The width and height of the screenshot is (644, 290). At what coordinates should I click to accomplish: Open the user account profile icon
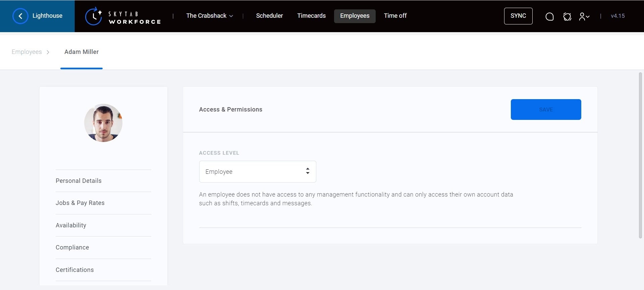pos(584,16)
